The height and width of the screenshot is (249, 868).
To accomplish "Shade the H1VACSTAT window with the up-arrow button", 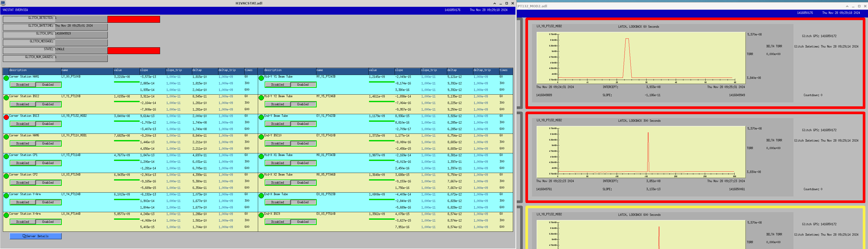I will pos(495,3).
